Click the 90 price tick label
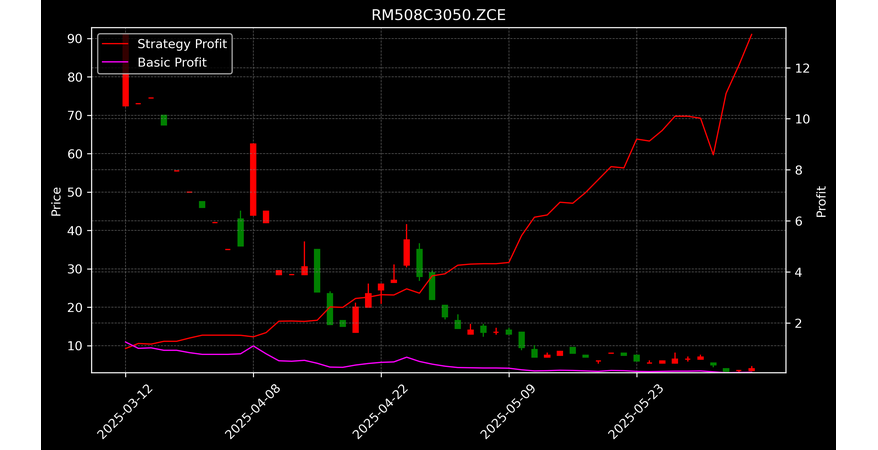 76,39
